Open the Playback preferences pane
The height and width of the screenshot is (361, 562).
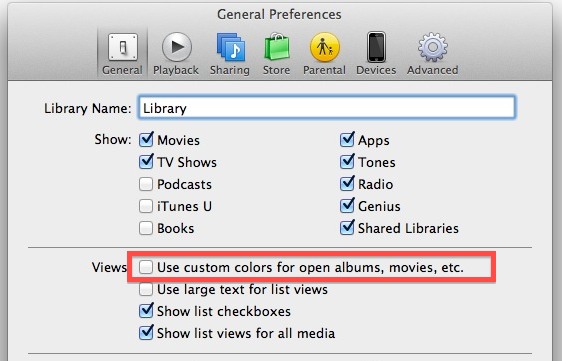tap(176, 54)
